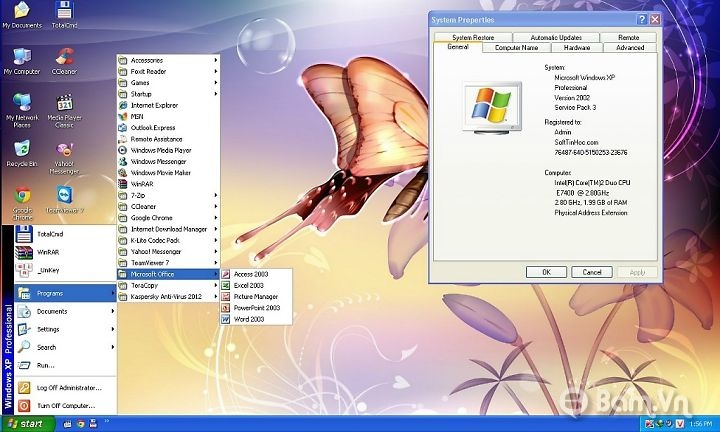
Task: Expand the Foxit Reader folder
Action: (x=169, y=72)
